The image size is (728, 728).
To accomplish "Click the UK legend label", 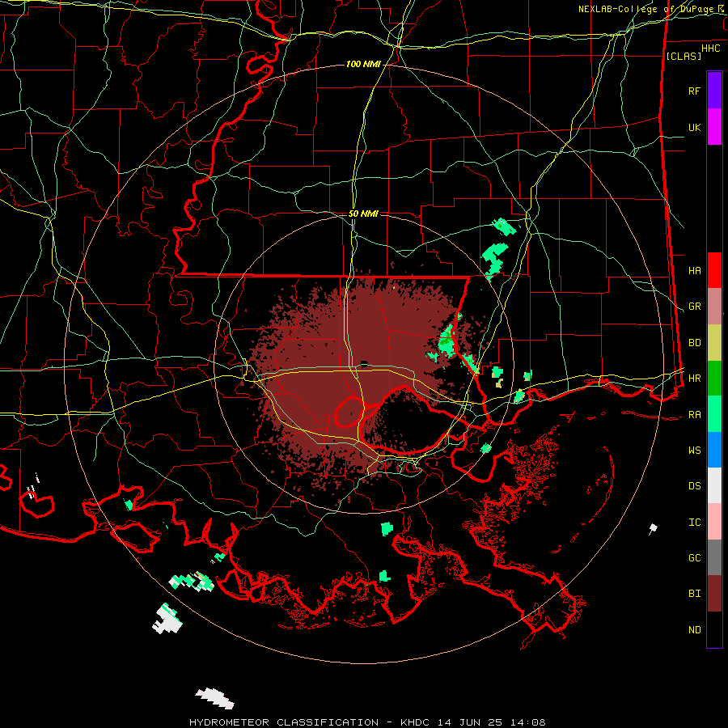I will 694,127.
